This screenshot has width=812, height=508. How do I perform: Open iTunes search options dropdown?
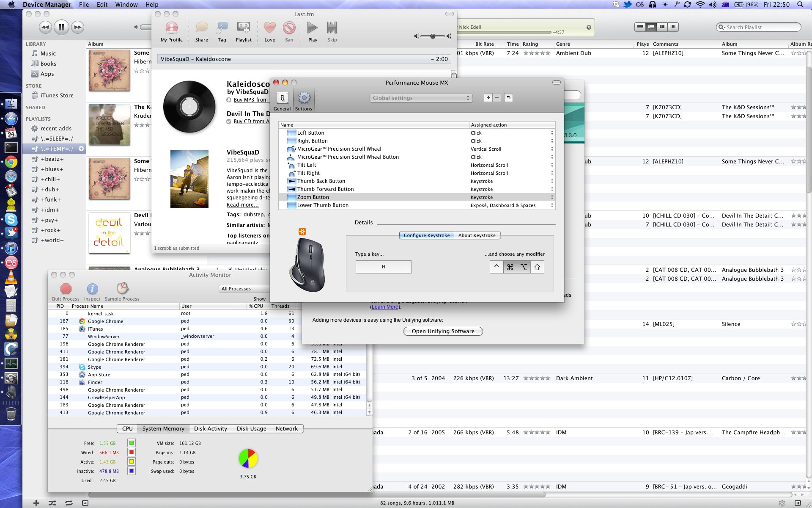tap(721, 27)
